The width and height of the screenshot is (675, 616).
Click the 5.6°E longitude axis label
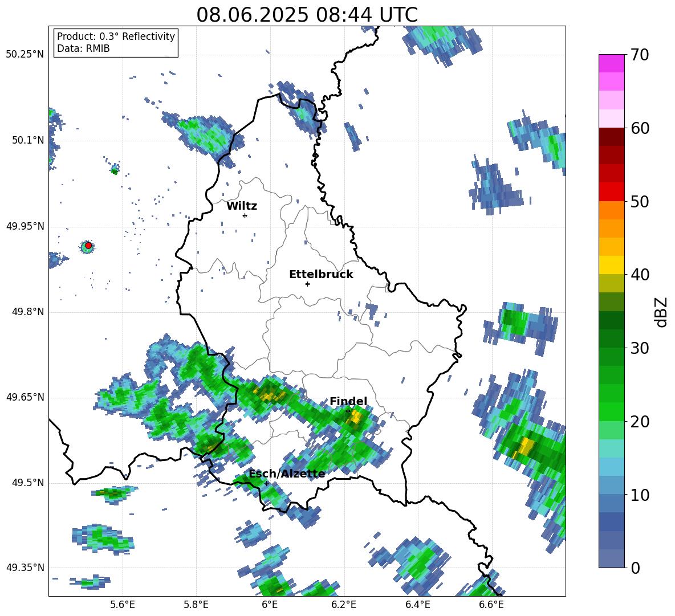click(x=123, y=605)
